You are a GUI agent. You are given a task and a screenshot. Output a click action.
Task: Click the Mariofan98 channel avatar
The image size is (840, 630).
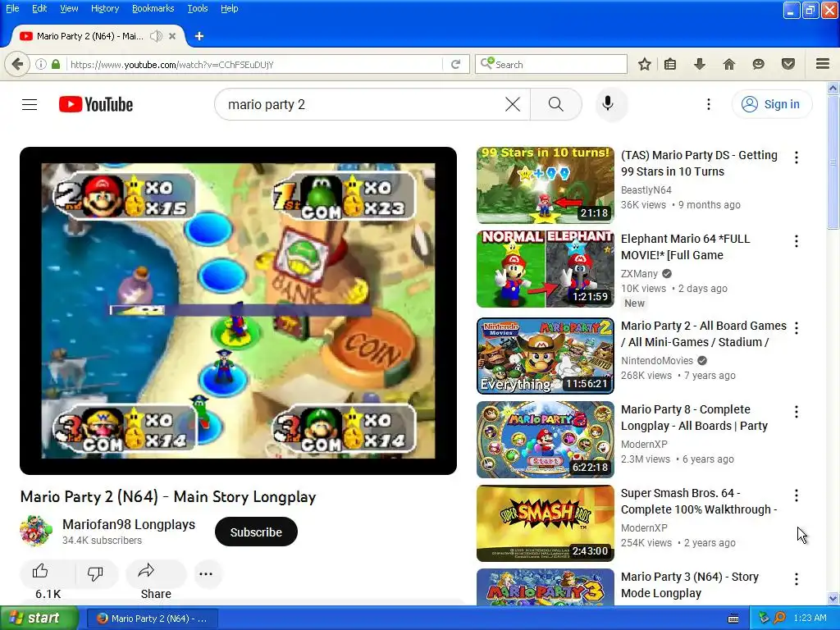pos(36,531)
